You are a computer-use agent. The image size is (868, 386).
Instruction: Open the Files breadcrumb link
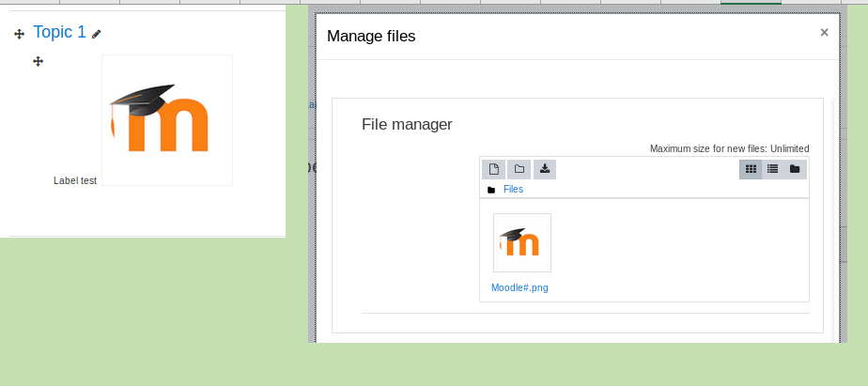pos(513,190)
